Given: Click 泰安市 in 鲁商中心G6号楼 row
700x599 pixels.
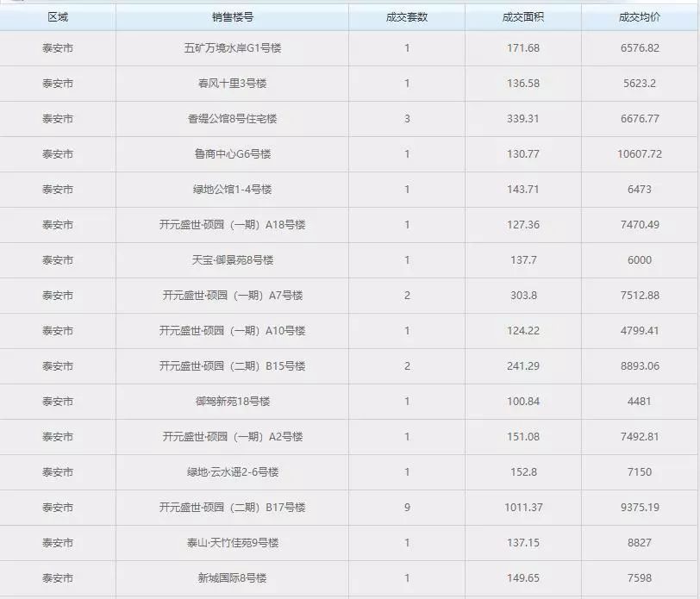Looking at the screenshot, I should coord(58,154).
